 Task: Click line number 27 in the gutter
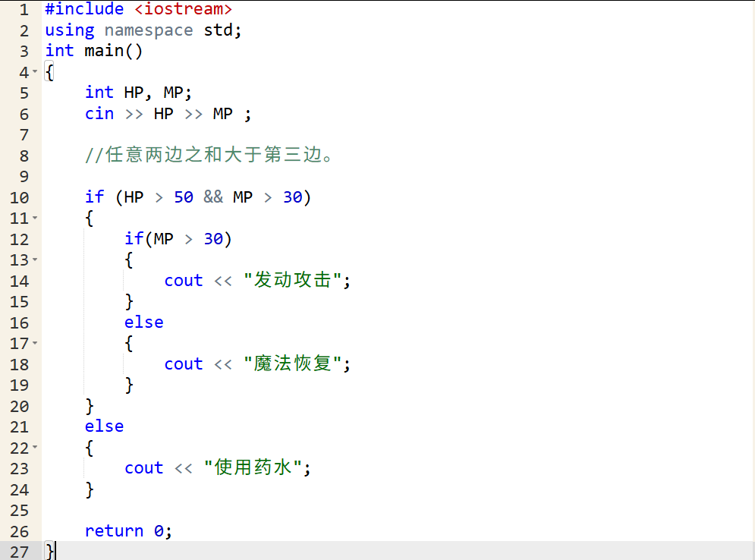(x=19, y=552)
